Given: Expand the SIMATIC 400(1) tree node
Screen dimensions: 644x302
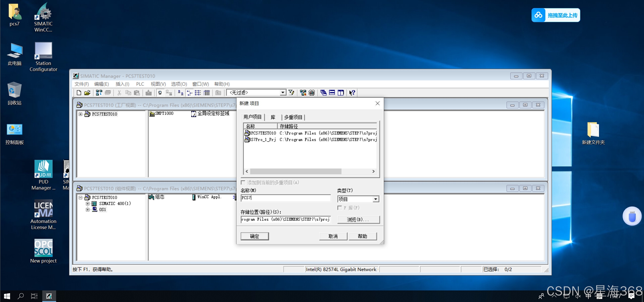Looking at the screenshot, I should click(x=88, y=203).
